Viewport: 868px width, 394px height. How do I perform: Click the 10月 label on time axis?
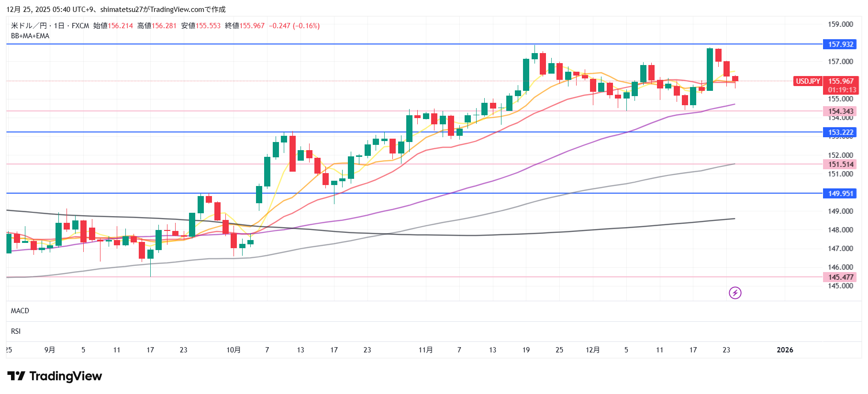(x=234, y=350)
